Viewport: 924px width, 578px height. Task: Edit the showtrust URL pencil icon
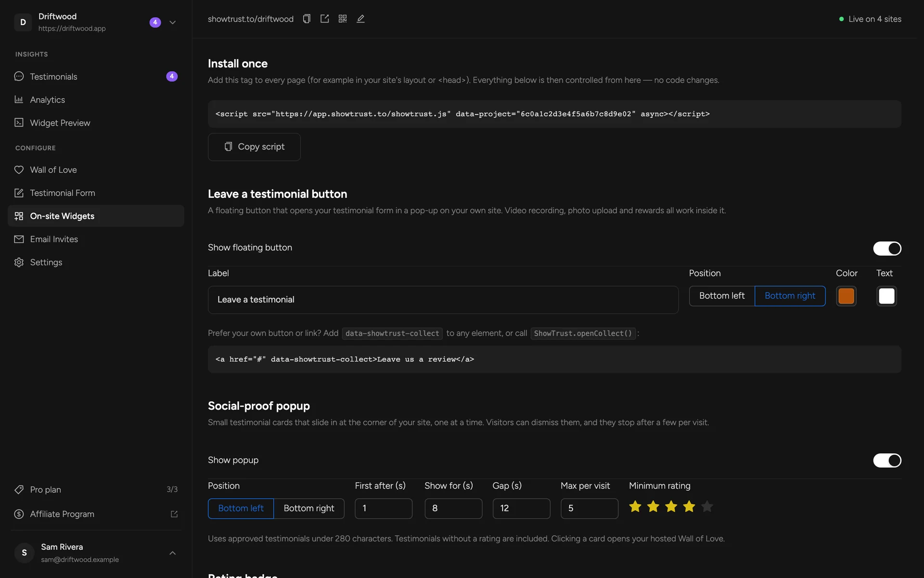point(360,19)
